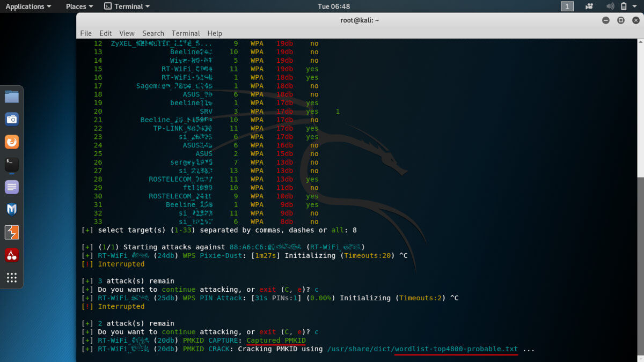Open the Files folder in the dock
644x362 pixels.
12,97
